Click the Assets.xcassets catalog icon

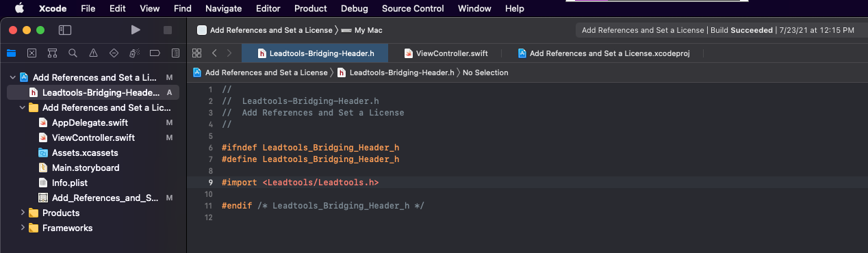click(43, 152)
